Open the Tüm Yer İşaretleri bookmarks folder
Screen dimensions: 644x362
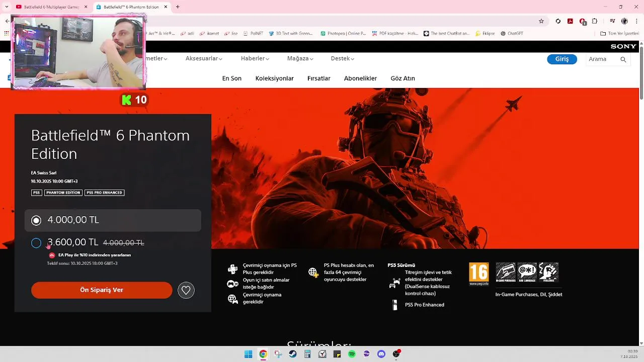coord(620,34)
